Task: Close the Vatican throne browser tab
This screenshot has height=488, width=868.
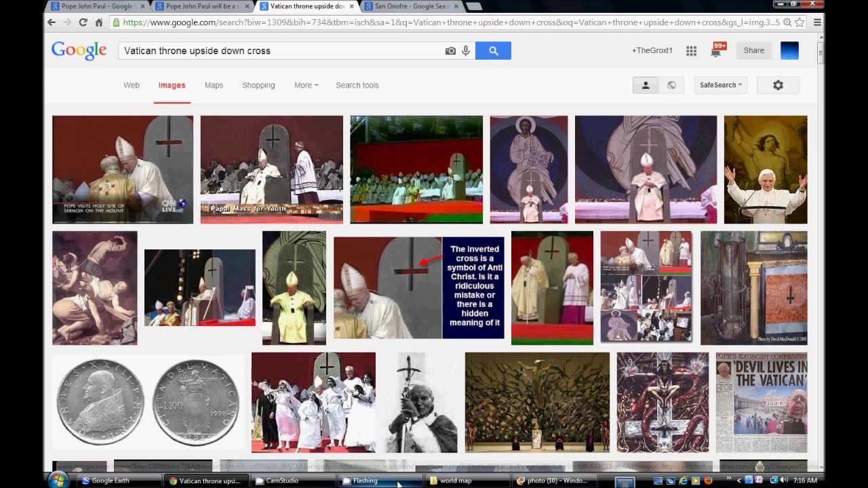Action: (351, 6)
